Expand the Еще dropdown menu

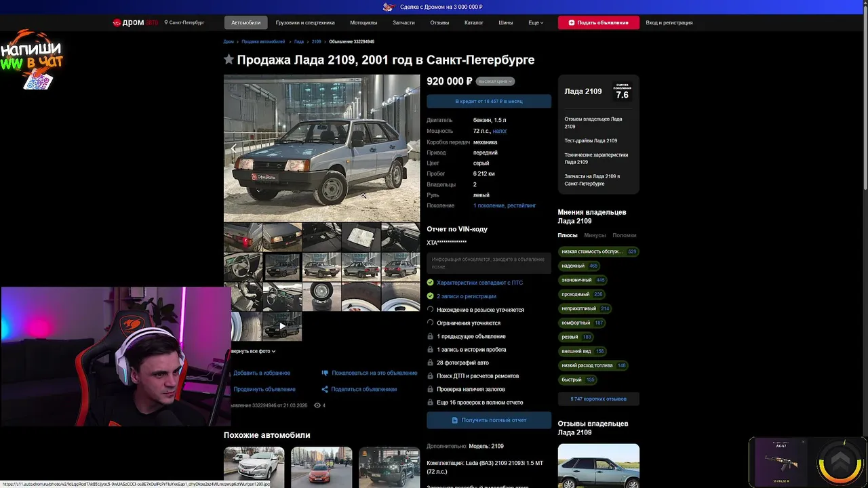point(536,22)
